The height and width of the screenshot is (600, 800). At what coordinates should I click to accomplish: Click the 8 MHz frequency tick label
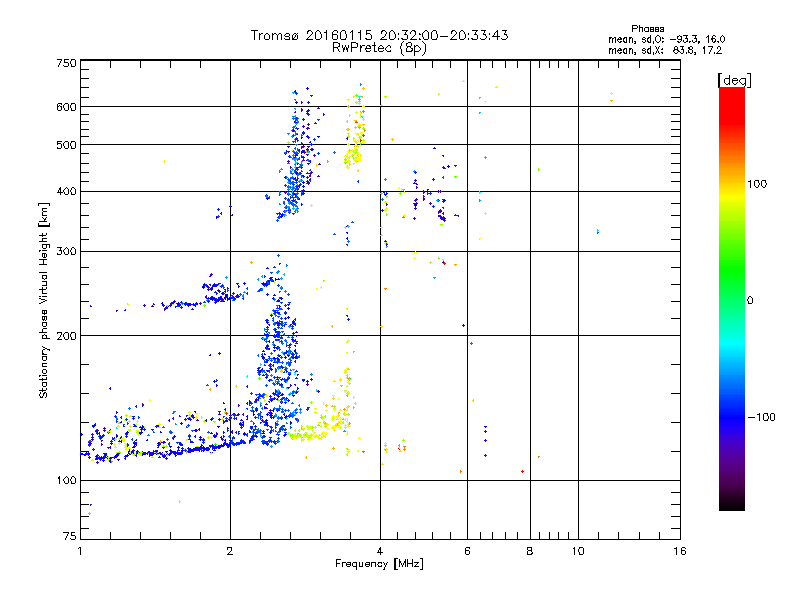530,551
